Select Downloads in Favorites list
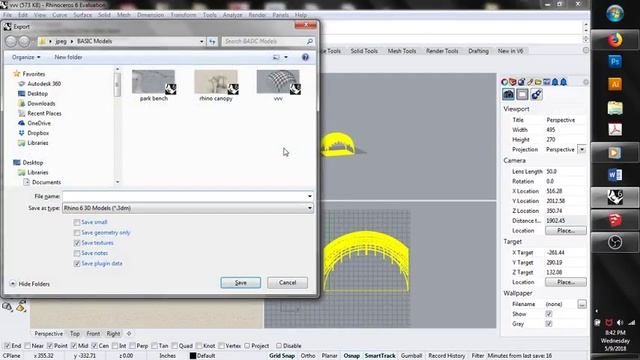This screenshot has width=640, height=360. [x=41, y=104]
